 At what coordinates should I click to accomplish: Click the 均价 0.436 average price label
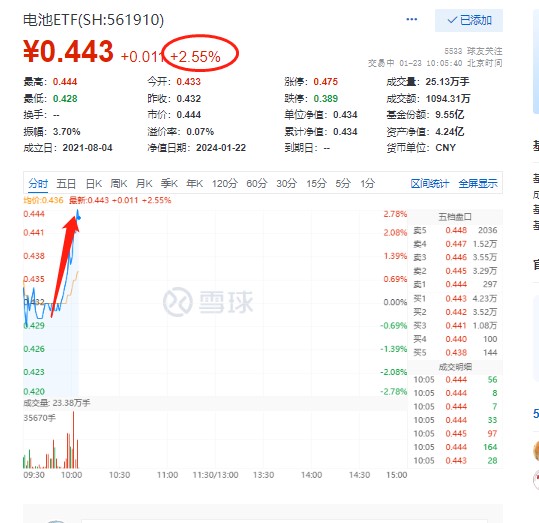click(43, 200)
